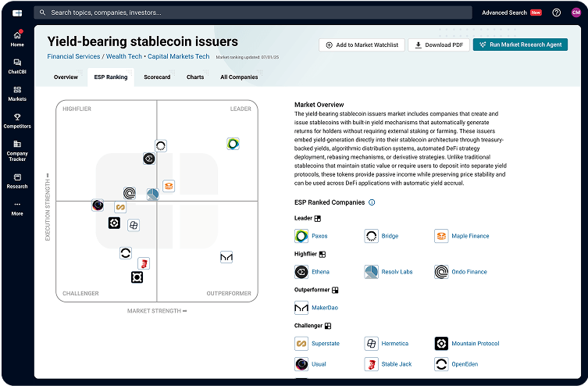Click ESP Ranked Companies info icon
Screen dimensions: 588x386
click(372, 202)
